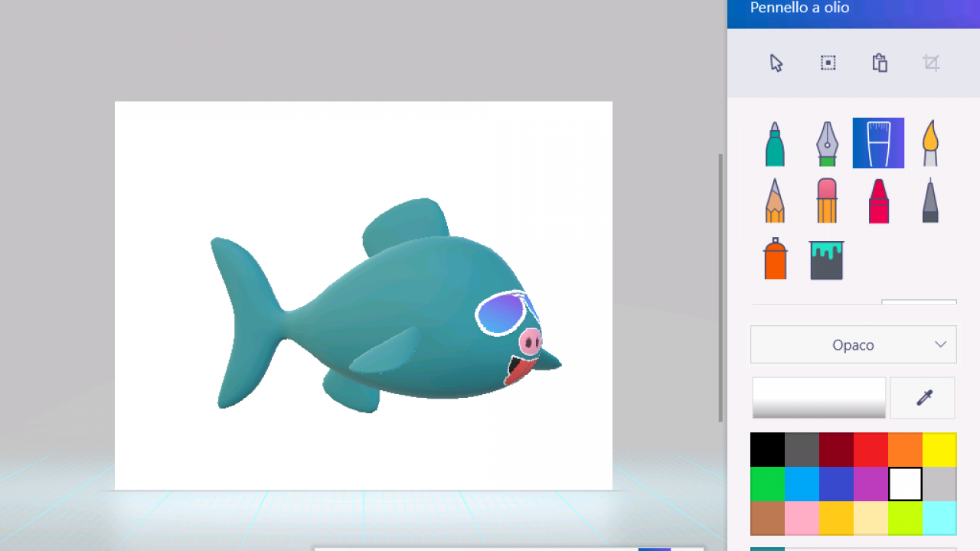Pick the pink color swatch
The height and width of the screenshot is (551, 980).
pyautogui.click(x=802, y=518)
